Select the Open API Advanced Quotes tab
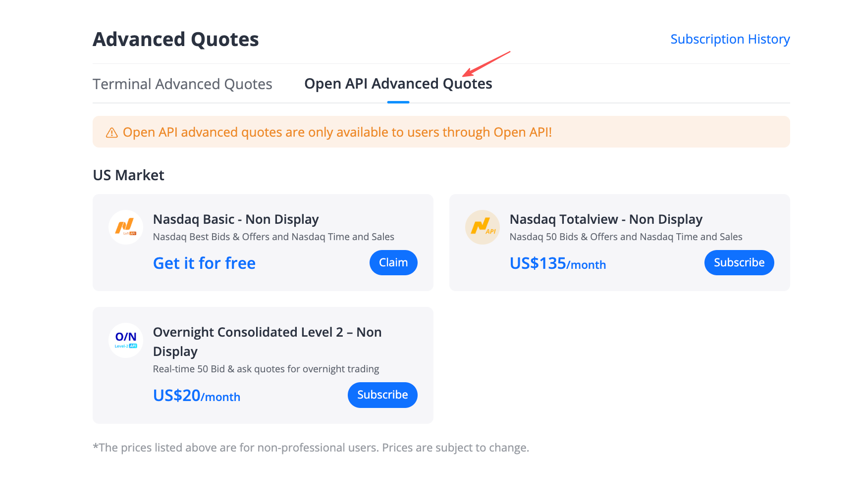Image resolution: width=860 pixels, height=504 pixels. (x=398, y=84)
